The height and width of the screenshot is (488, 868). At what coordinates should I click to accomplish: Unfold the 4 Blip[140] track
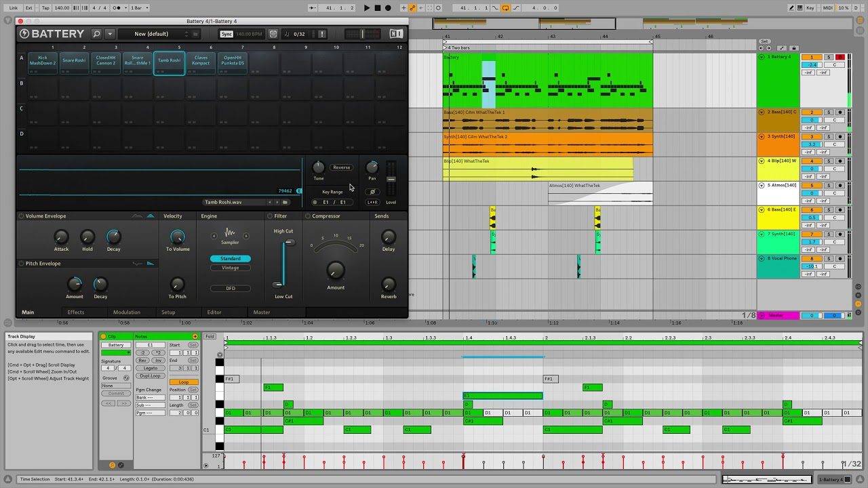pos(762,161)
